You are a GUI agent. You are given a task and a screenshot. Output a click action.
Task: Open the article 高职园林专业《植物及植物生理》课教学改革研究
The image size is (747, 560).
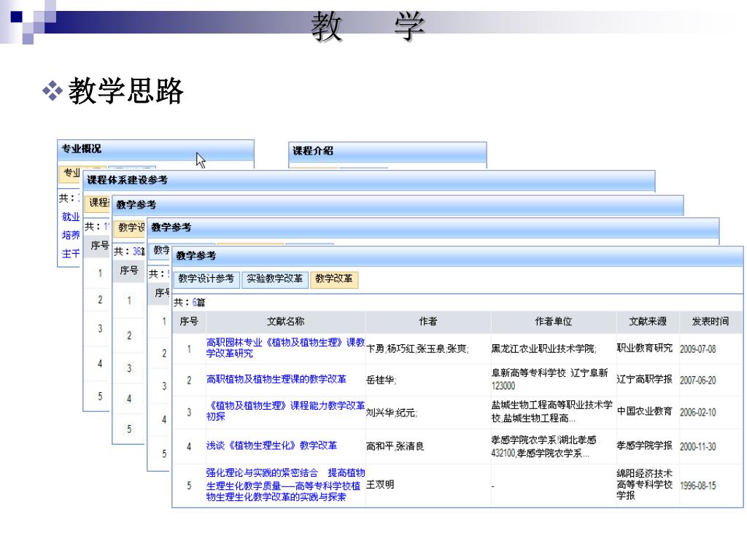coord(285,348)
